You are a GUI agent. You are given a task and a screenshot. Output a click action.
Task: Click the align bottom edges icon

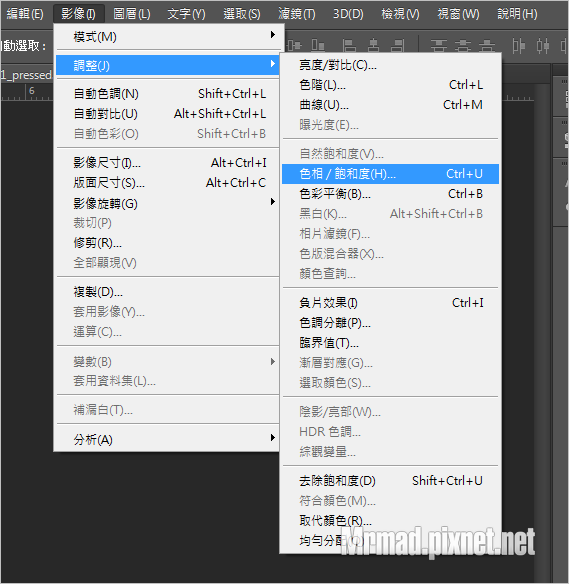pos(318,45)
